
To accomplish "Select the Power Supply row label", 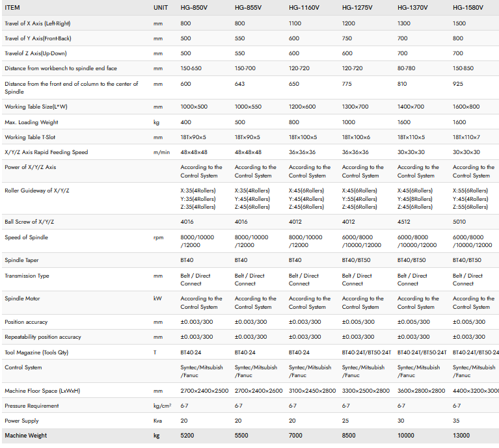I will tap(22, 421).
